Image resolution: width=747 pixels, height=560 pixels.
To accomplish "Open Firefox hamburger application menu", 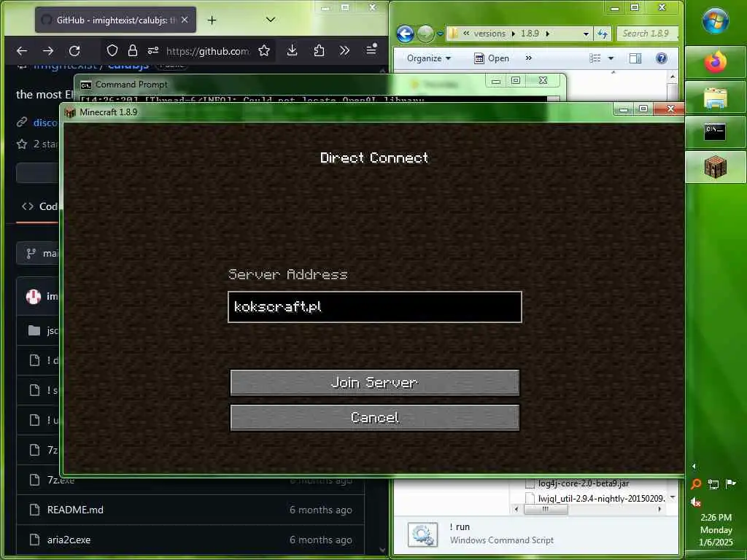I will (x=371, y=50).
